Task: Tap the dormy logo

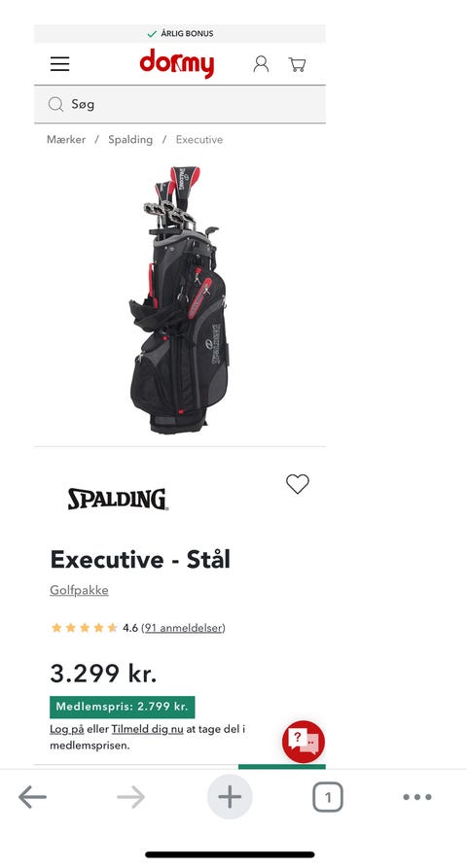Action: click(177, 63)
